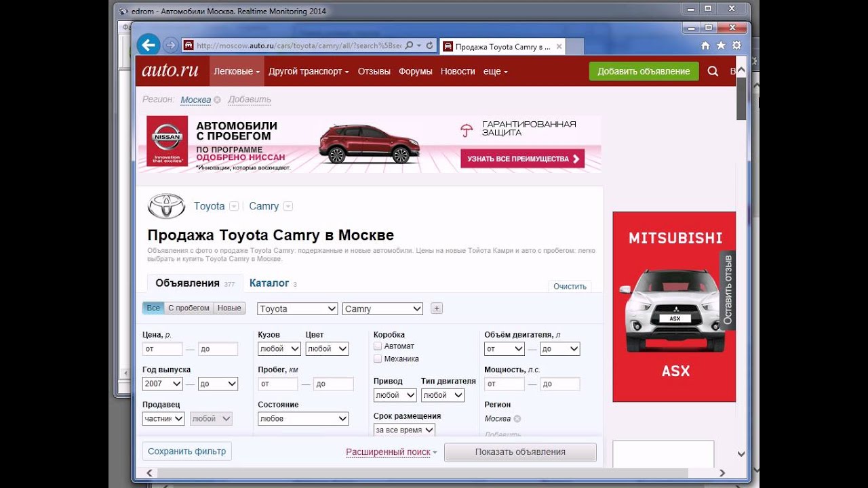The width and height of the screenshot is (868, 488).
Task: Open browser settings gear icon
Action: [x=736, y=45]
